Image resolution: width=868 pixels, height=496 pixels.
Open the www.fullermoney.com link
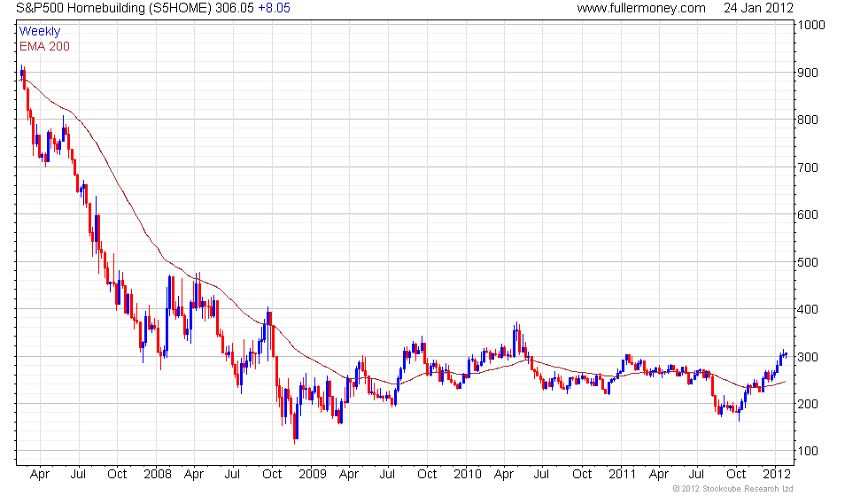(641, 8)
